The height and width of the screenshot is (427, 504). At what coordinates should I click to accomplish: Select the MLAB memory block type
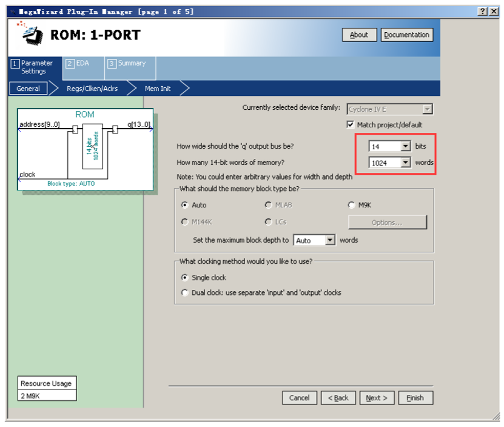pyautogui.click(x=269, y=205)
